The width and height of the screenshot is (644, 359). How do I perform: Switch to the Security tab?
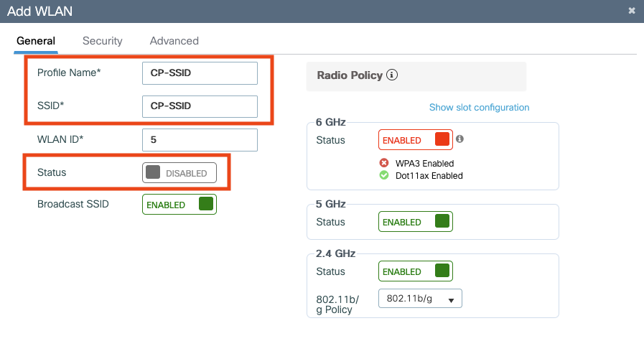[103, 41]
